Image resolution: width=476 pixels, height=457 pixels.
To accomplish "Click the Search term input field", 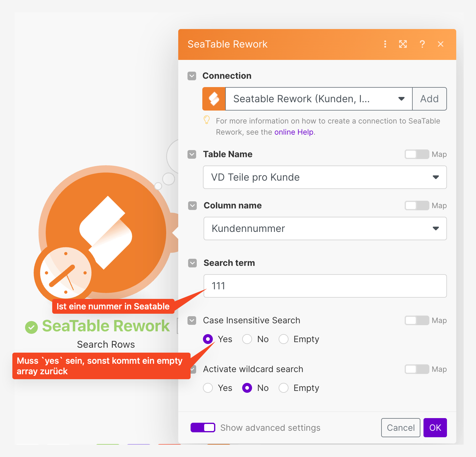I will tap(325, 286).
